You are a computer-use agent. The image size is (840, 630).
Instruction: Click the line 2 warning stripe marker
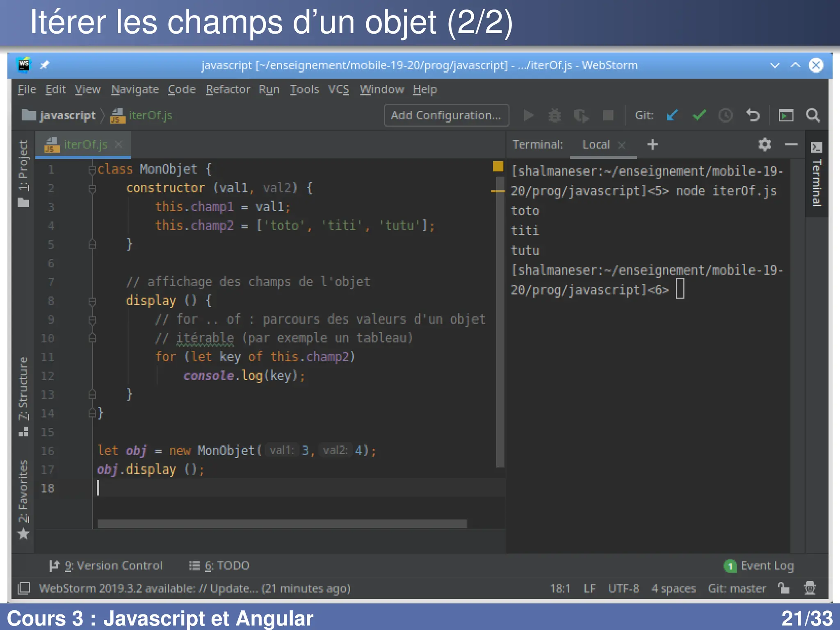click(x=498, y=191)
